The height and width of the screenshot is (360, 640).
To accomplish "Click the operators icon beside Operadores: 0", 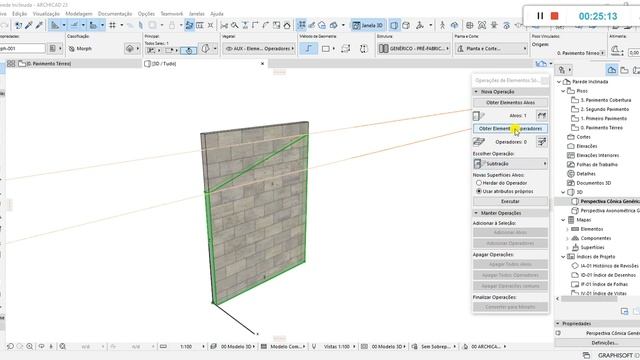I will tap(478, 142).
